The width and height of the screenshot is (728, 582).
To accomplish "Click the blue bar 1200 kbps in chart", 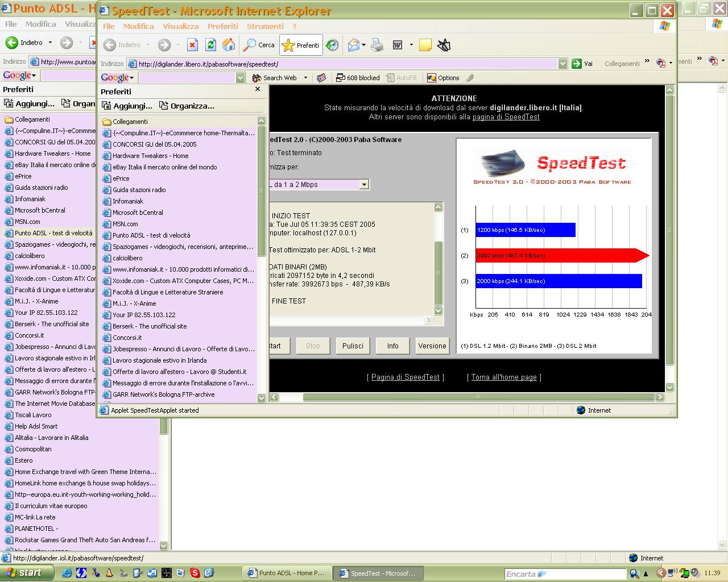I will (526, 230).
